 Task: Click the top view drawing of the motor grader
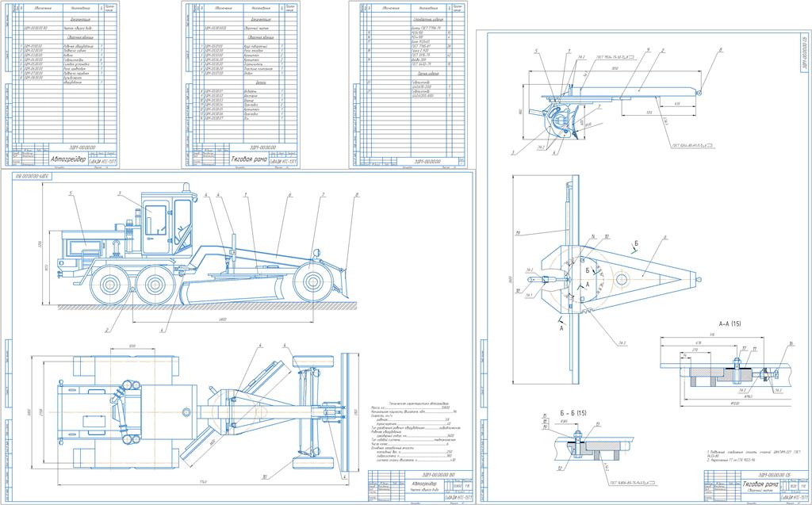click(202, 411)
